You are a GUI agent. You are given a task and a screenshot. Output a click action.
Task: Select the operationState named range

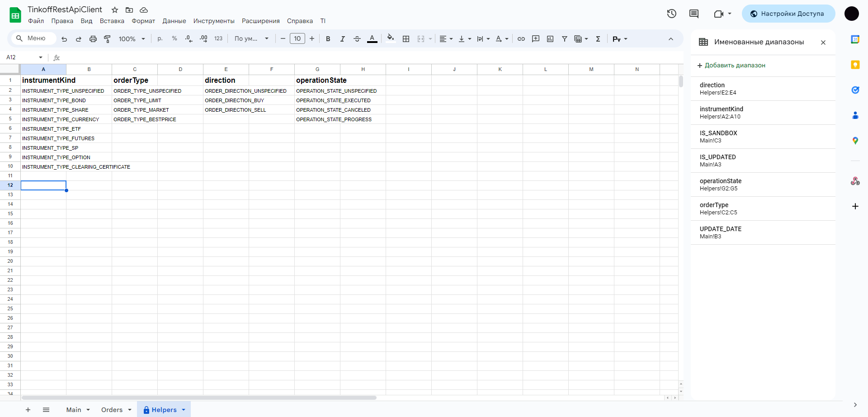(x=763, y=185)
